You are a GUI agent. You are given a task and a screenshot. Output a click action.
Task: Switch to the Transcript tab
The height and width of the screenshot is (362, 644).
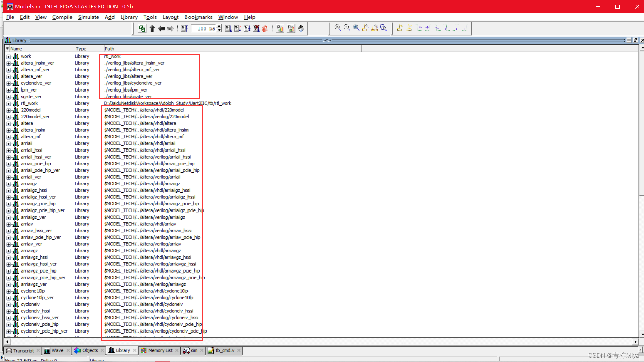[23, 350]
